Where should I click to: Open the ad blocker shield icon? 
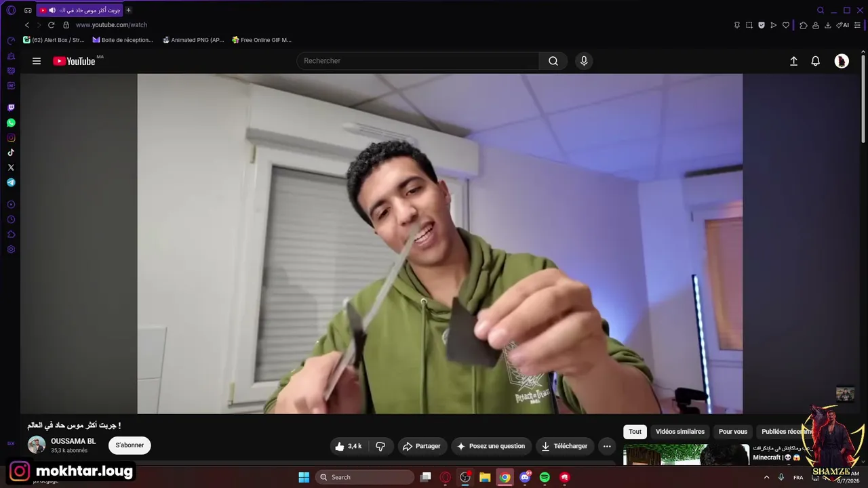point(762,25)
